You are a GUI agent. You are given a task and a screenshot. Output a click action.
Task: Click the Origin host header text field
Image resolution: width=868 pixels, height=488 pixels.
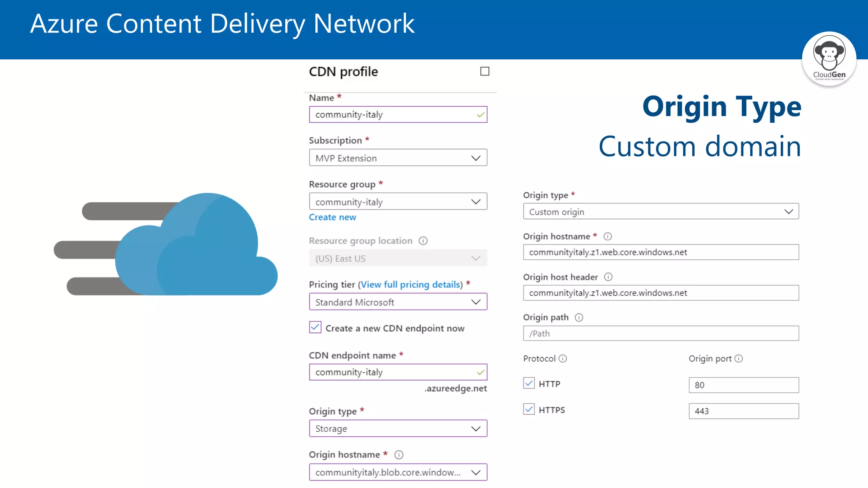click(661, 293)
